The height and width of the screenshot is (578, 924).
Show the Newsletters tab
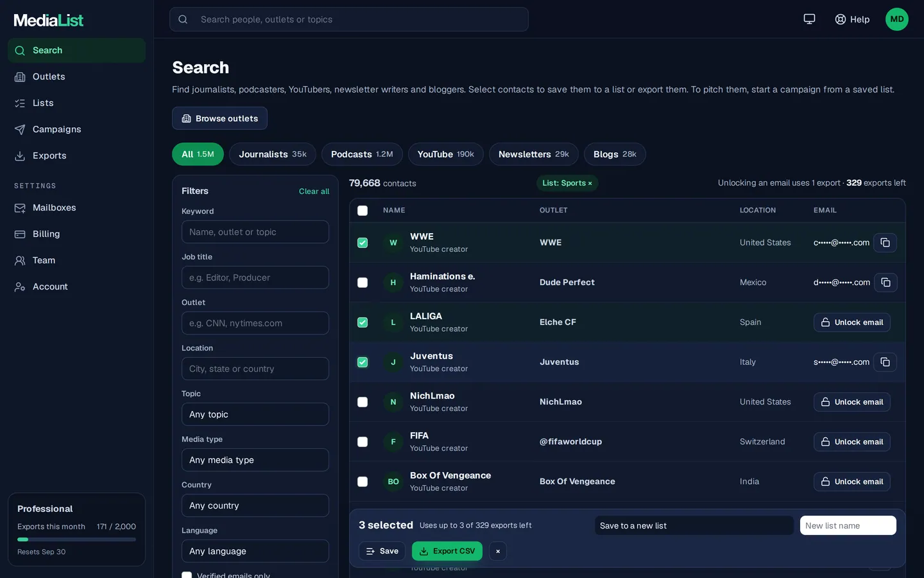534,154
